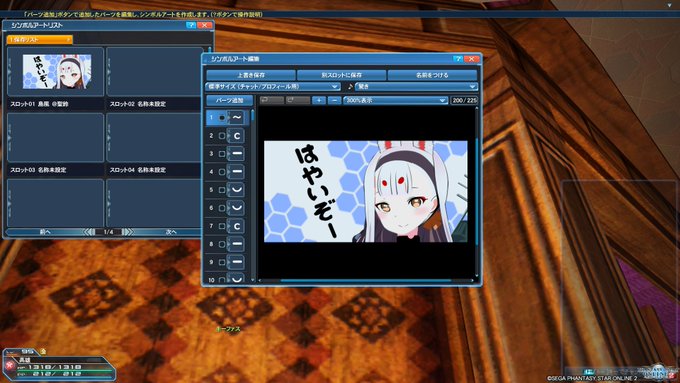The image size is (680, 383).
Task: Click the vertical scrollbar beside the canvas
Action: [477, 192]
